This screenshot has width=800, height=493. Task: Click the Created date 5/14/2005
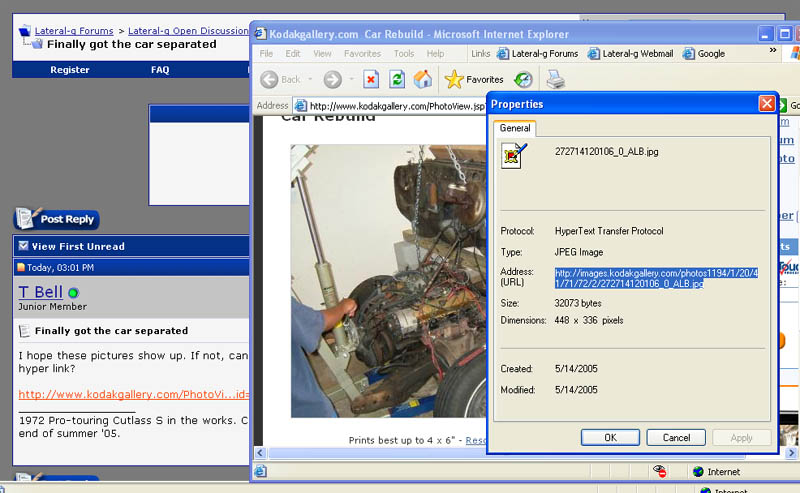point(576,368)
